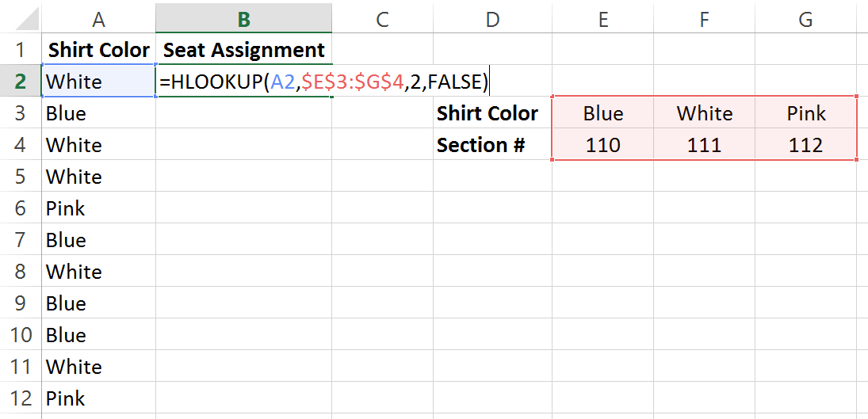868x419 pixels.
Task: Select the Pink cell in column G
Action: [805, 113]
